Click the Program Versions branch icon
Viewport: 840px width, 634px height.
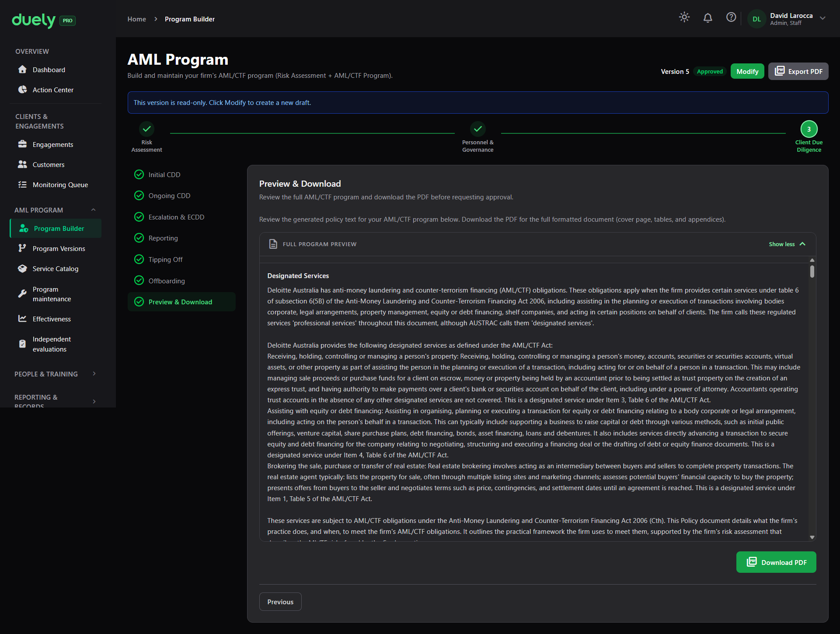22,248
